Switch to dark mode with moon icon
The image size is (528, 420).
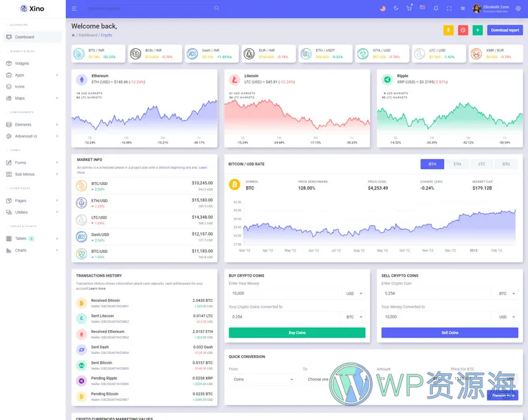pyautogui.click(x=396, y=9)
